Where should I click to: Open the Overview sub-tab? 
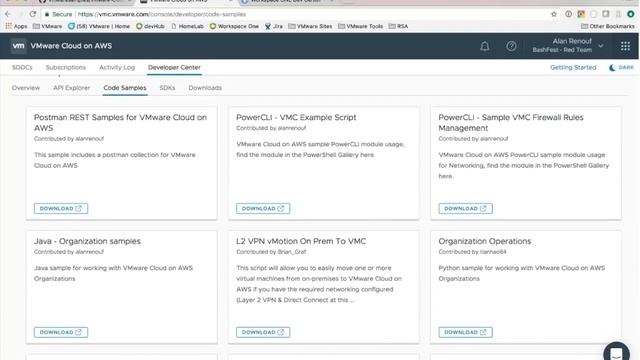tap(26, 88)
